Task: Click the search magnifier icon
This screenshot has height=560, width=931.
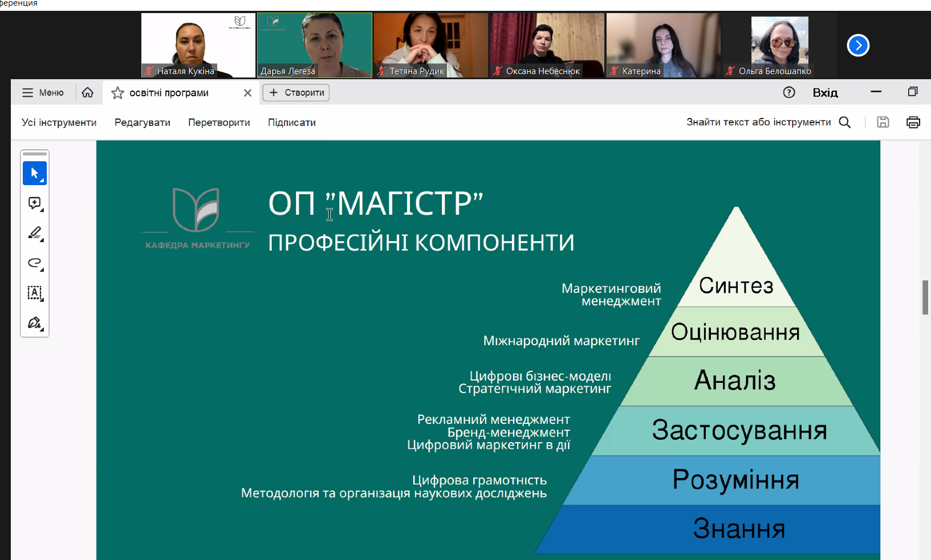Action: point(845,122)
